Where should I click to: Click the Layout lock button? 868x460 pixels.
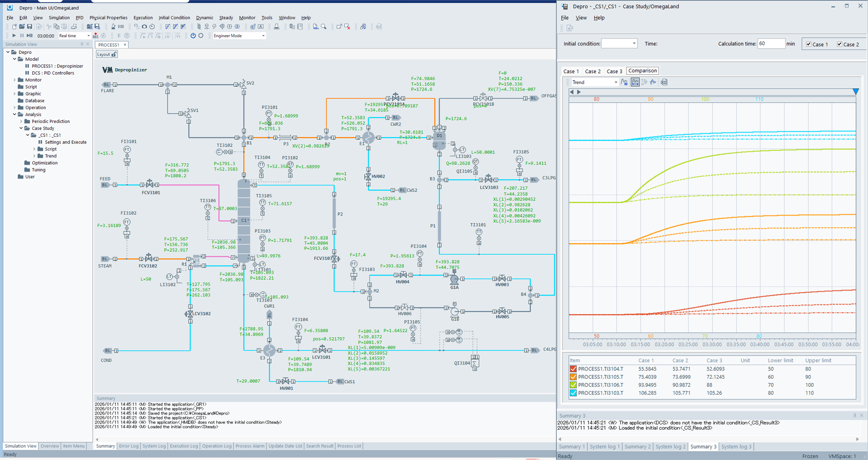point(107,54)
